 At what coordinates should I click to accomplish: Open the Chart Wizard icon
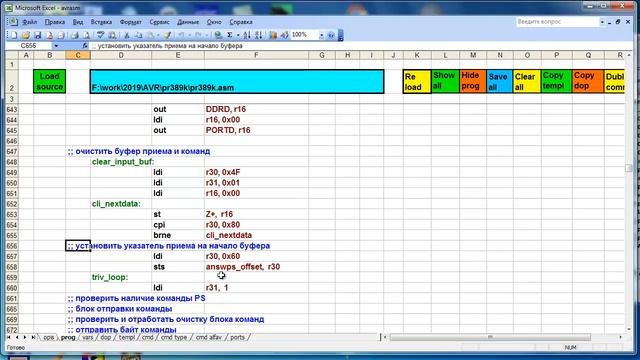(273, 36)
